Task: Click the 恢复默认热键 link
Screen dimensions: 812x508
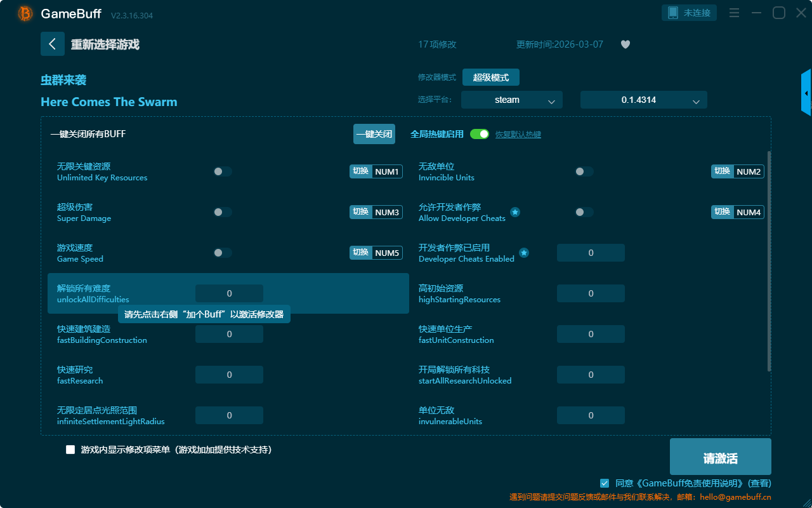Action: click(518, 135)
